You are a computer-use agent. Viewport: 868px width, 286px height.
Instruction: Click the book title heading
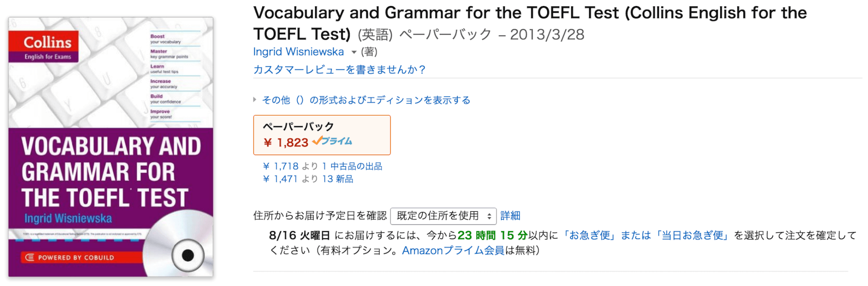click(530, 23)
